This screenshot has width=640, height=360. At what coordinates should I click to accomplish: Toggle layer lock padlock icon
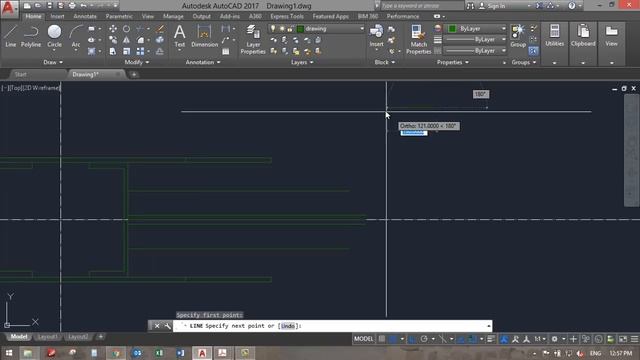point(290,29)
